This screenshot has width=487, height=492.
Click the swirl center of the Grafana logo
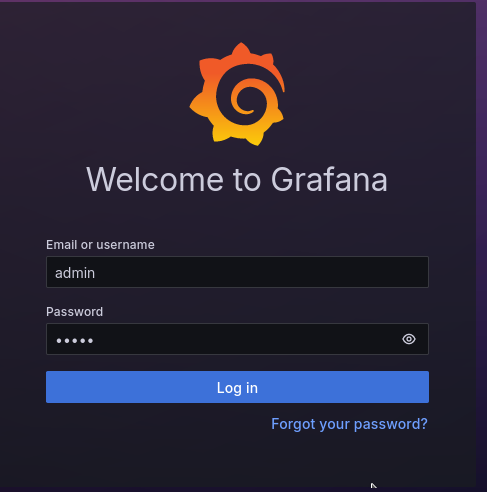[246, 100]
